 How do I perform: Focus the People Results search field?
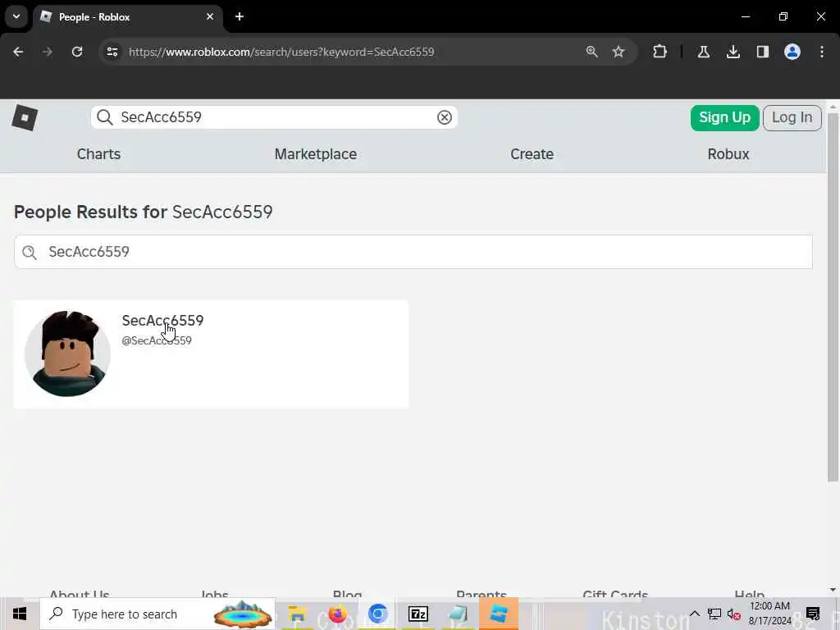(x=413, y=252)
